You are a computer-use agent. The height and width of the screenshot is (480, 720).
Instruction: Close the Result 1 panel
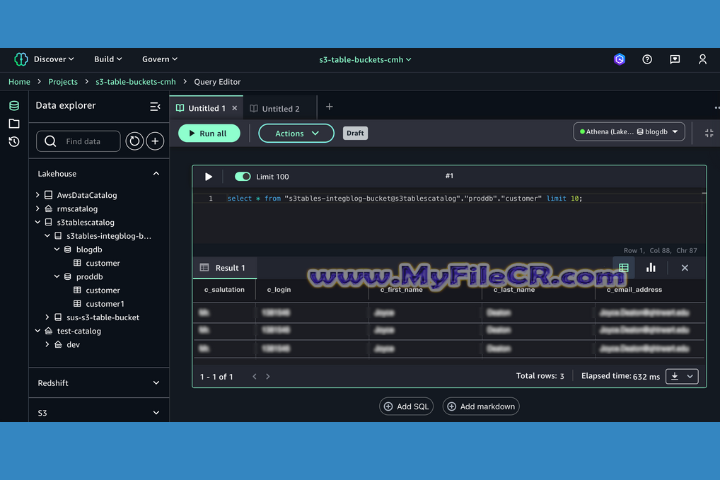(685, 268)
